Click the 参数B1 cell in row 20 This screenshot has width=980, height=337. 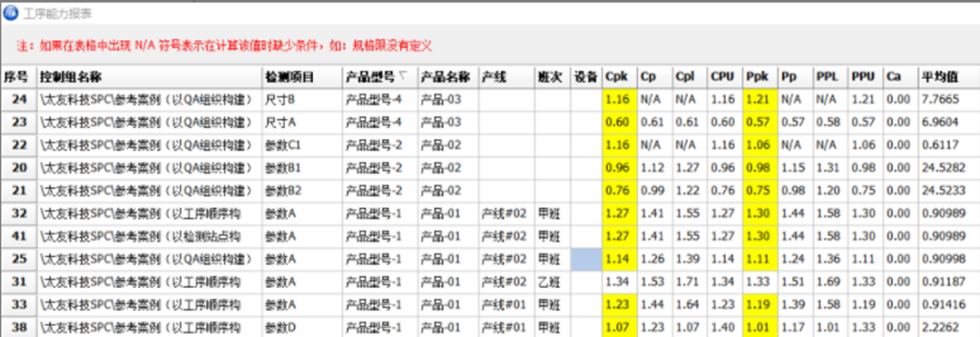tap(302, 168)
